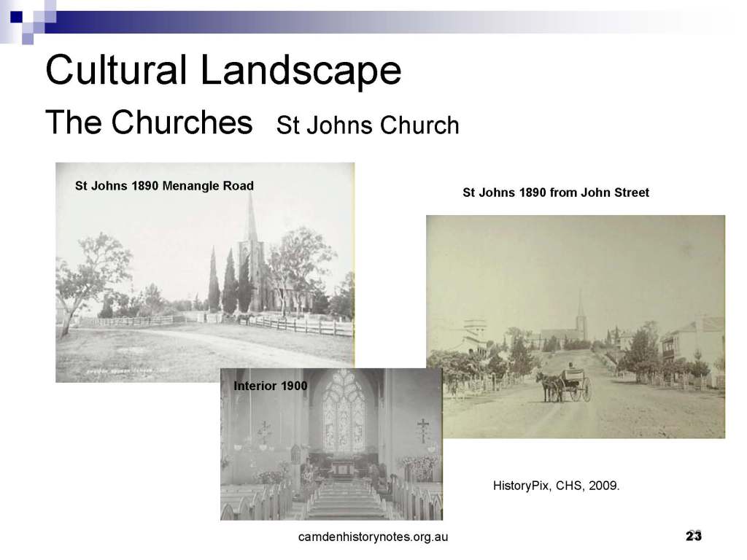Click the Cultural Landscape slide title

coord(222,71)
